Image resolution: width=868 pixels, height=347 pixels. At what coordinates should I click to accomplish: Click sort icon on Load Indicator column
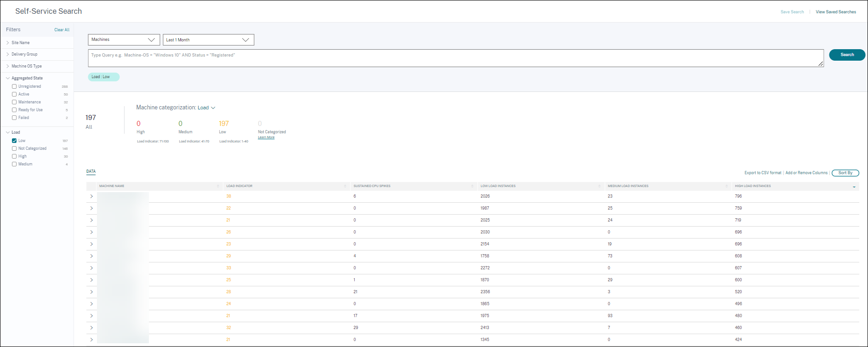click(345, 186)
